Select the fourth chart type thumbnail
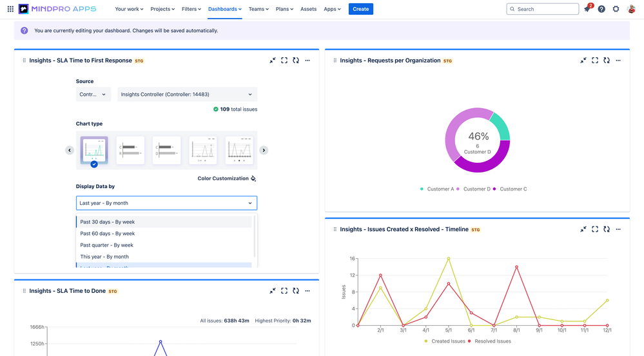 tap(203, 150)
